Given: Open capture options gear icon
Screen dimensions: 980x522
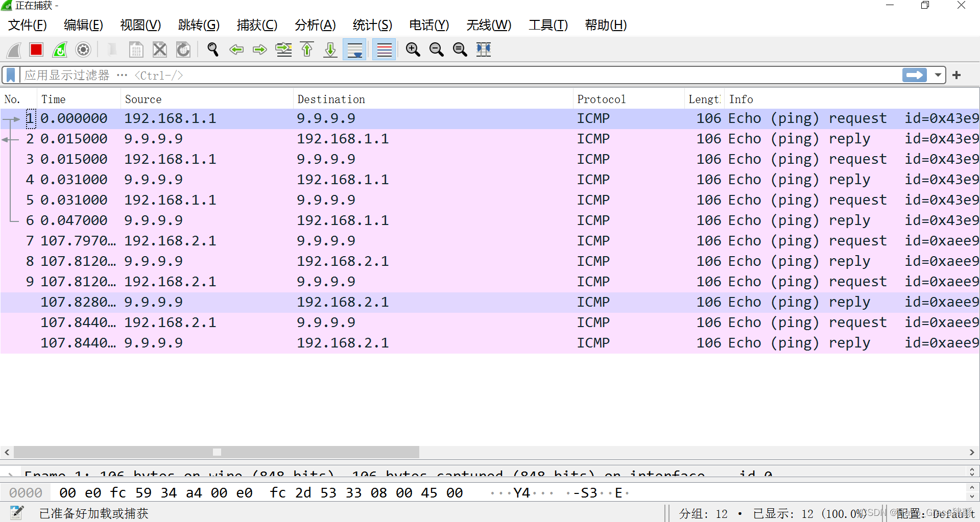Looking at the screenshot, I should click(x=83, y=49).
